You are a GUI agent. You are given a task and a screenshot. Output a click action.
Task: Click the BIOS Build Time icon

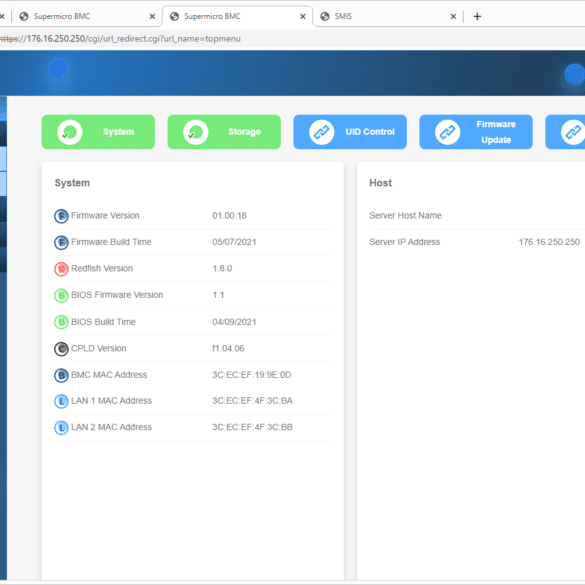tap(61, 322)
